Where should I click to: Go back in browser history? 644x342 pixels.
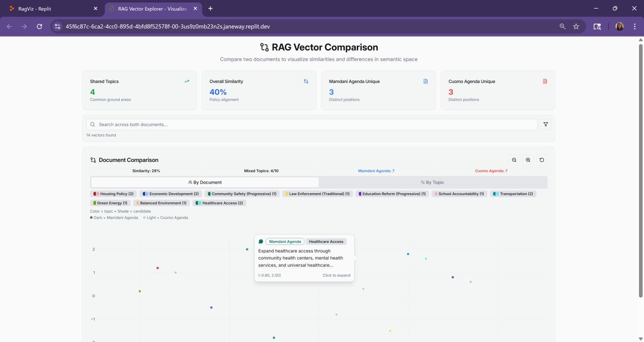(9, 26)
